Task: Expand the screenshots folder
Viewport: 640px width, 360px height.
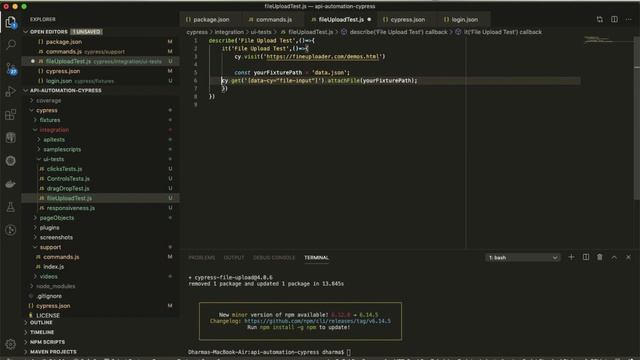Action: click(x=56, y=238)
